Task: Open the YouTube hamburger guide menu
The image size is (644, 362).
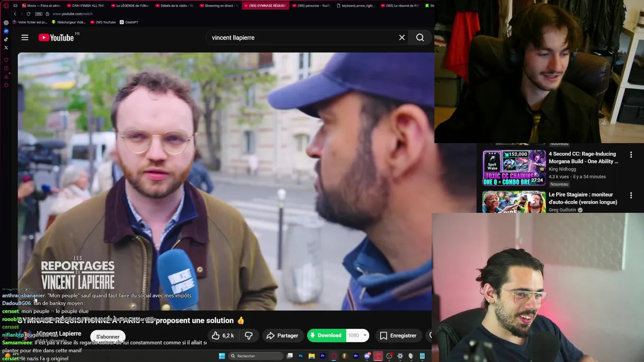Action: coord(25,37)
